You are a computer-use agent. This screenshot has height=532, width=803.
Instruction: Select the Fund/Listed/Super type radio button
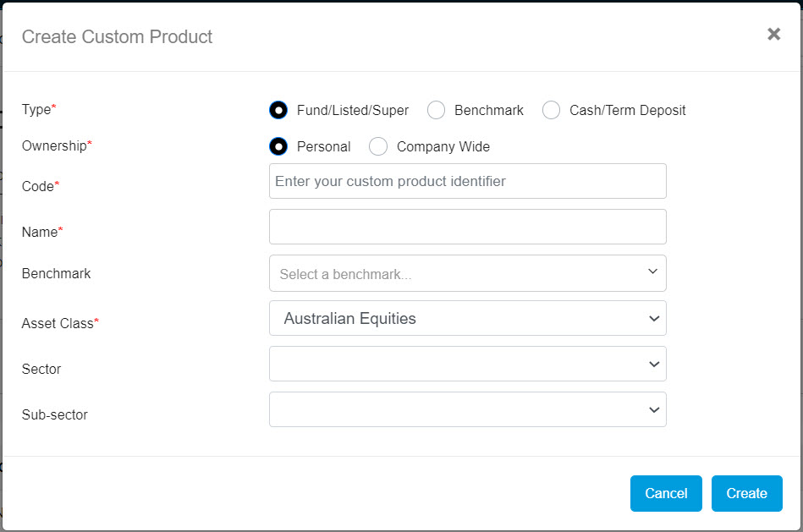(278, 110)
